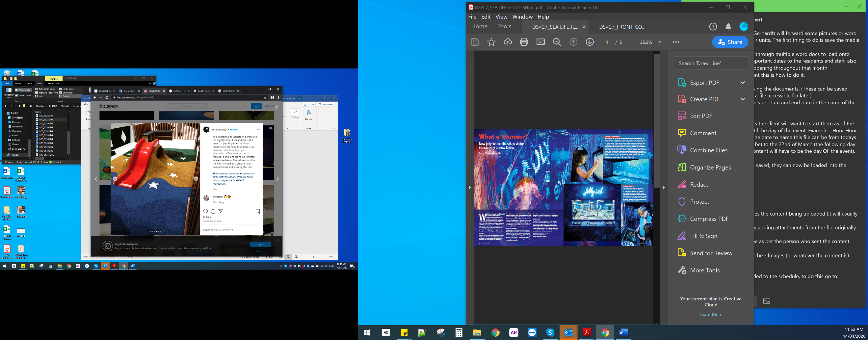
Task: Expand the Export PDF chevron
Action: (x=743, y=83)
